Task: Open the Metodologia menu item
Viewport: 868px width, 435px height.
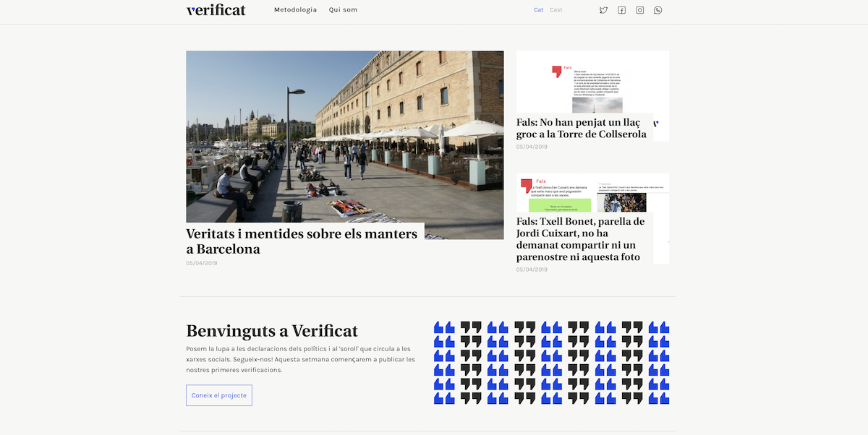Action: coord(295,10)
